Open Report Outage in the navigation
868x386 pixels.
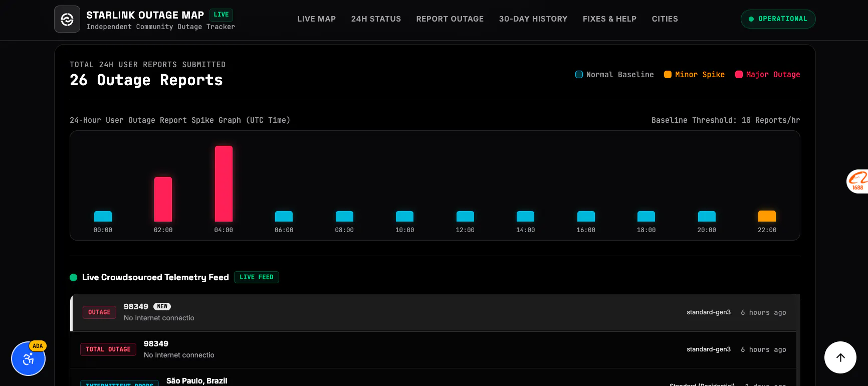[x=450, y=19]
